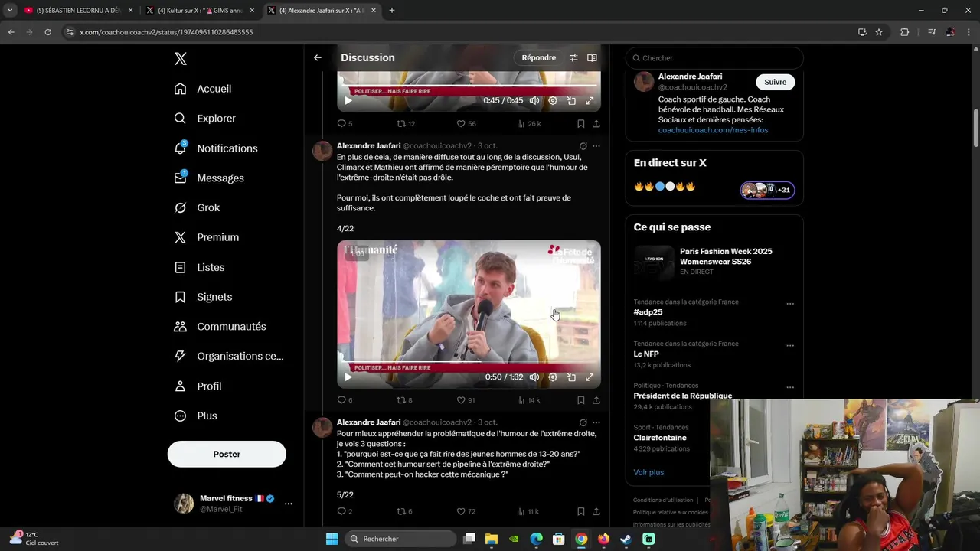Open Premium in the sidebar
The height and width of the screenshot is (551, 980).
tap(206, 237)
